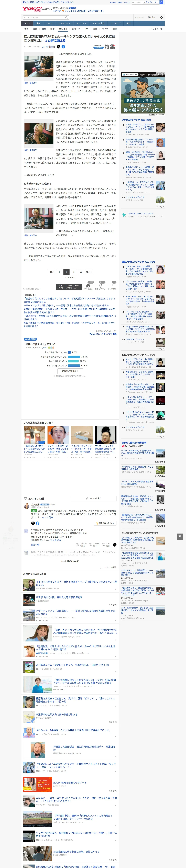Click the 特集 Yahoo!ニュース オリジナル badge

point(104,47)
